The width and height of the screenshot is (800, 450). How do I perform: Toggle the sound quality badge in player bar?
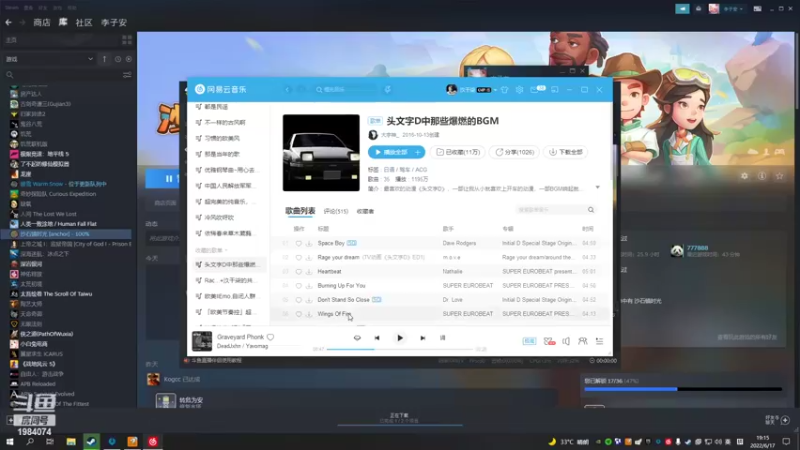coord(529,341)
